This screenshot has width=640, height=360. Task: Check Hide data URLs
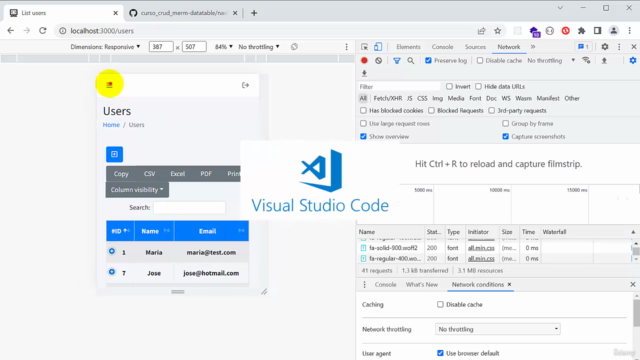click(x=478, y=87)
